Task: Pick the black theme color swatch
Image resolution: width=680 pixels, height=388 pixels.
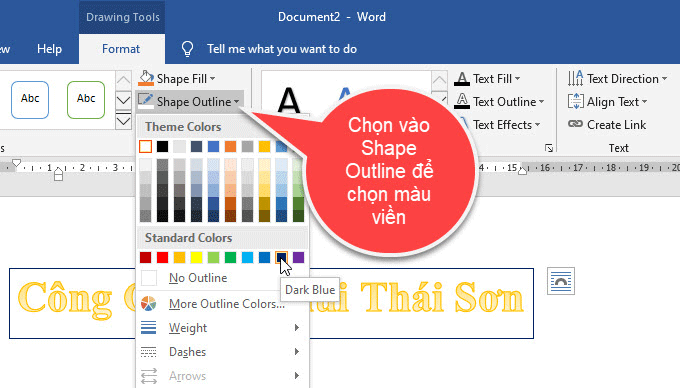Action: 163,147
